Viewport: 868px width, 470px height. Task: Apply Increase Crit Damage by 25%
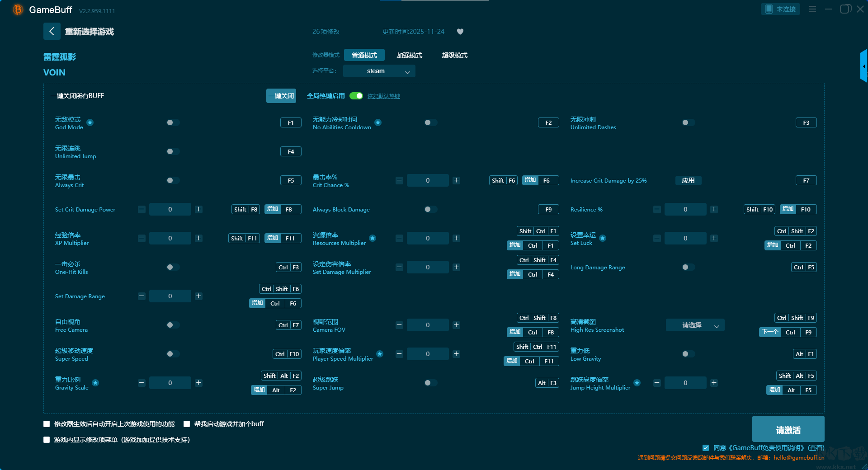688,180
